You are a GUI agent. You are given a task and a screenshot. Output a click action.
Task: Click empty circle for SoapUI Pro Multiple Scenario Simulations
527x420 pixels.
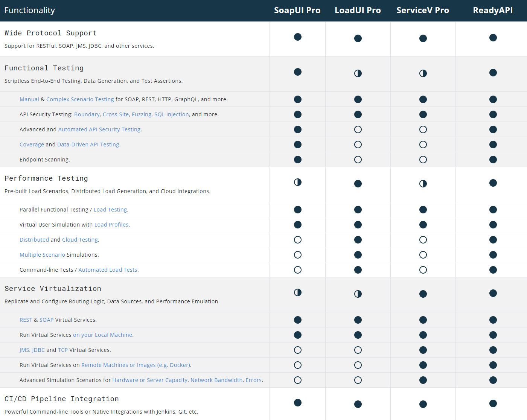pos(298,255)
